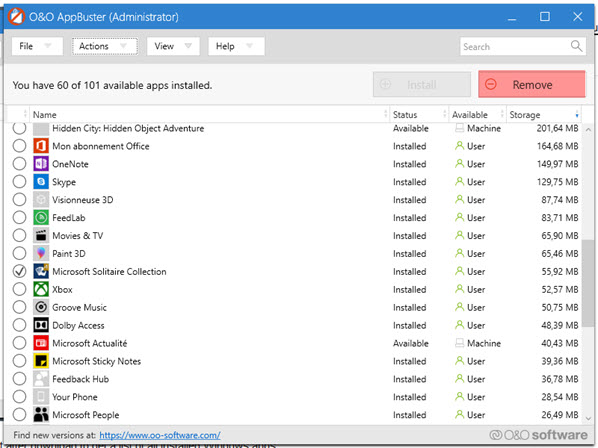Uncheck Microsoft Solitaire Collection
Image resolution: width=598 pixels, height=448 pixels.
pyautogui.click(x=19, y=271)
